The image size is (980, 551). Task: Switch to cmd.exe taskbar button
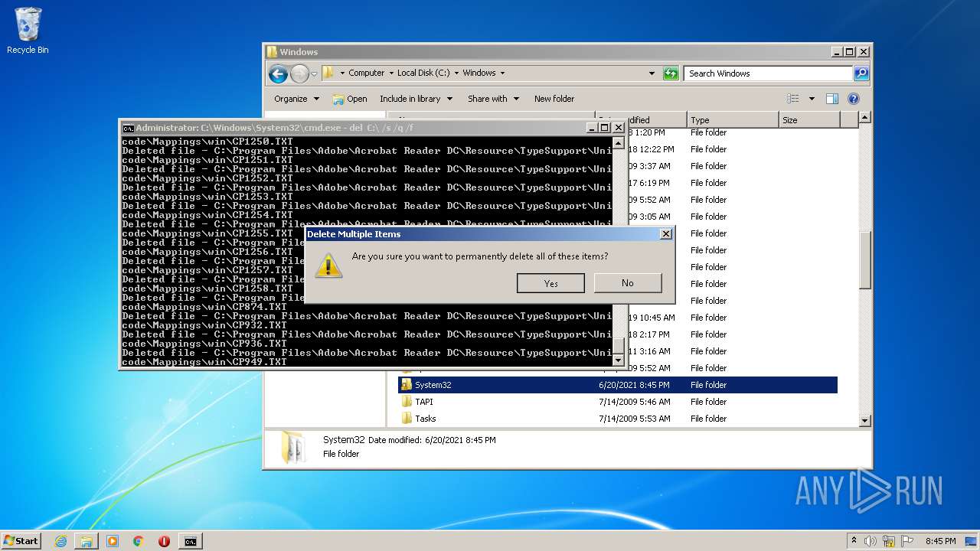click(x=190, y=541)
